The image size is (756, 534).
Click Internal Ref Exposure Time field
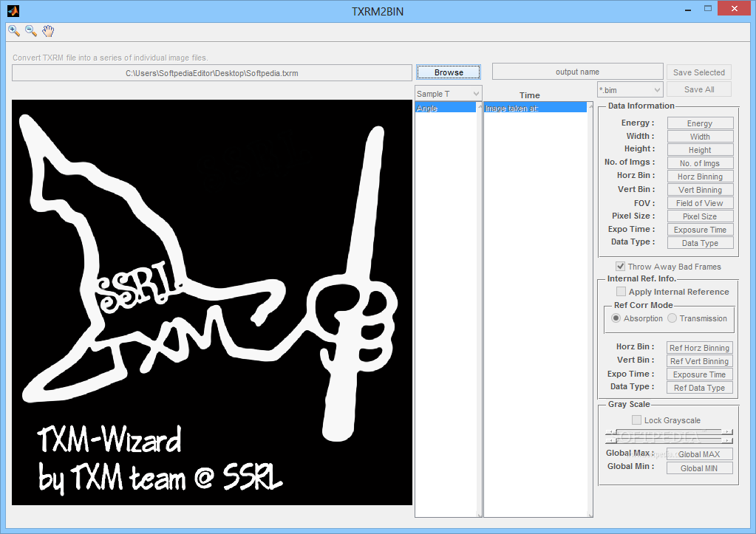pyautogui.click(x=699, y=374)
